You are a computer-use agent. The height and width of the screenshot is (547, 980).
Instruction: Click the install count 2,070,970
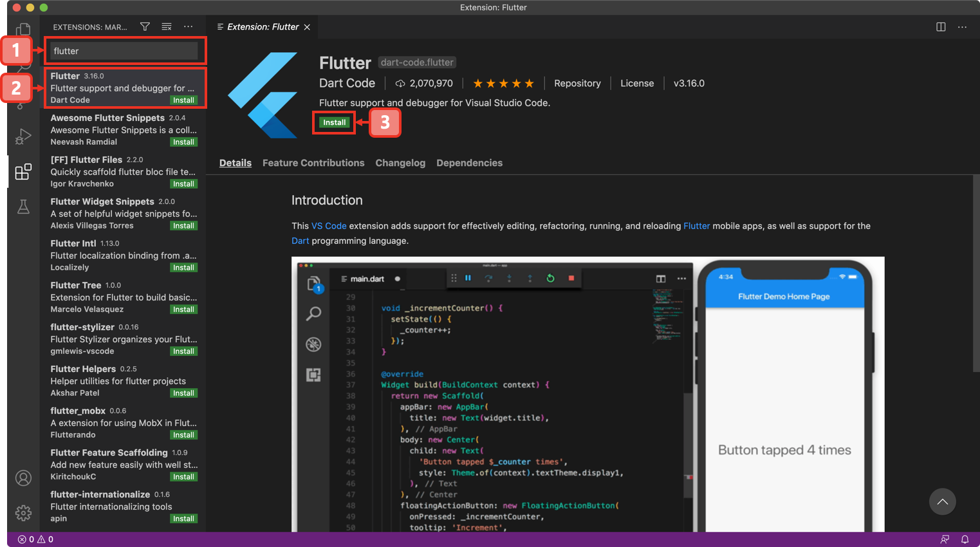424,83
